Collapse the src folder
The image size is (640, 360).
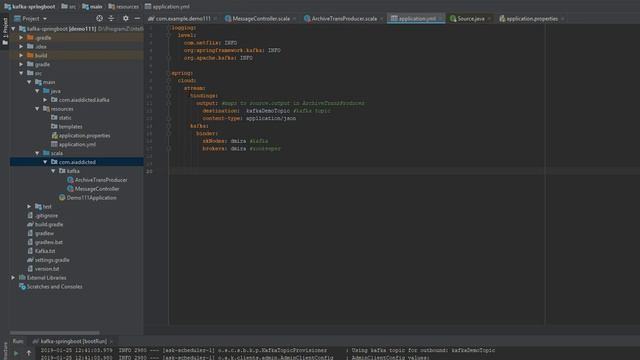21,73
